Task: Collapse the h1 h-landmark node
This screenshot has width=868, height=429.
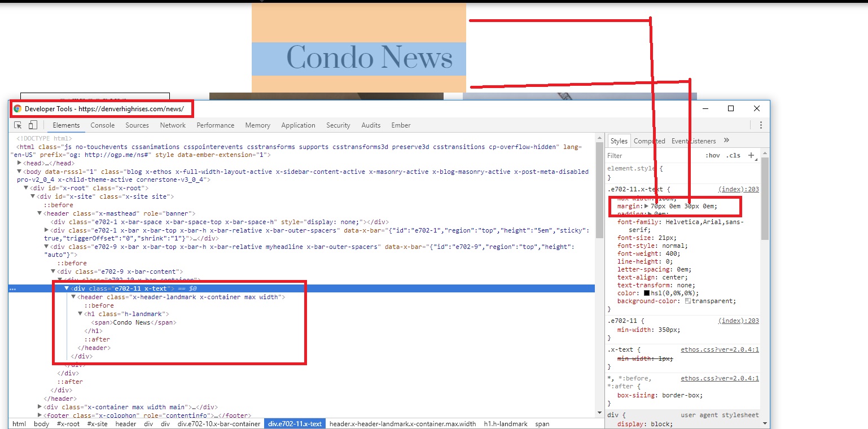Action: pyautogui.click(x=80, y=314)
